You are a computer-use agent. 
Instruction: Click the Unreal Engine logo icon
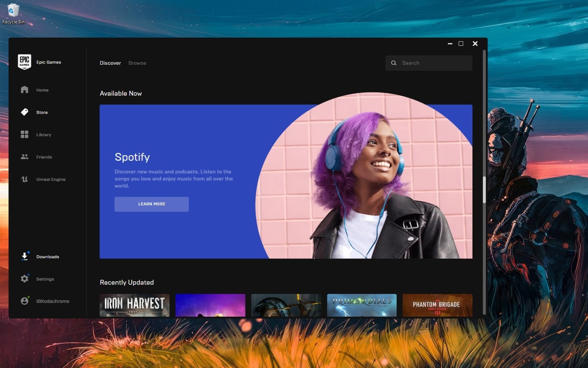tap(25, 179)
